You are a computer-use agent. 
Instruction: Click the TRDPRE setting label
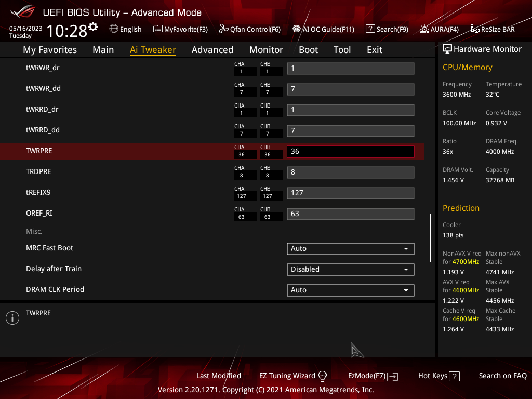38,171
